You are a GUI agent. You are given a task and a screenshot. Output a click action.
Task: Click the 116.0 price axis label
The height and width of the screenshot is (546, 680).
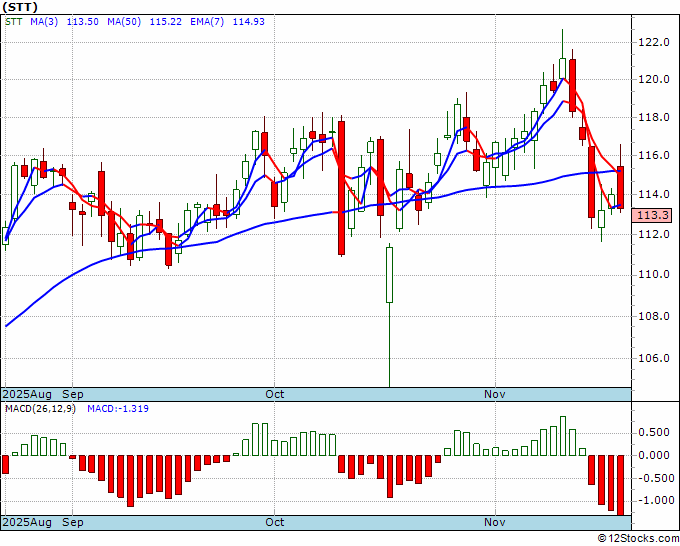pos(654,155)
